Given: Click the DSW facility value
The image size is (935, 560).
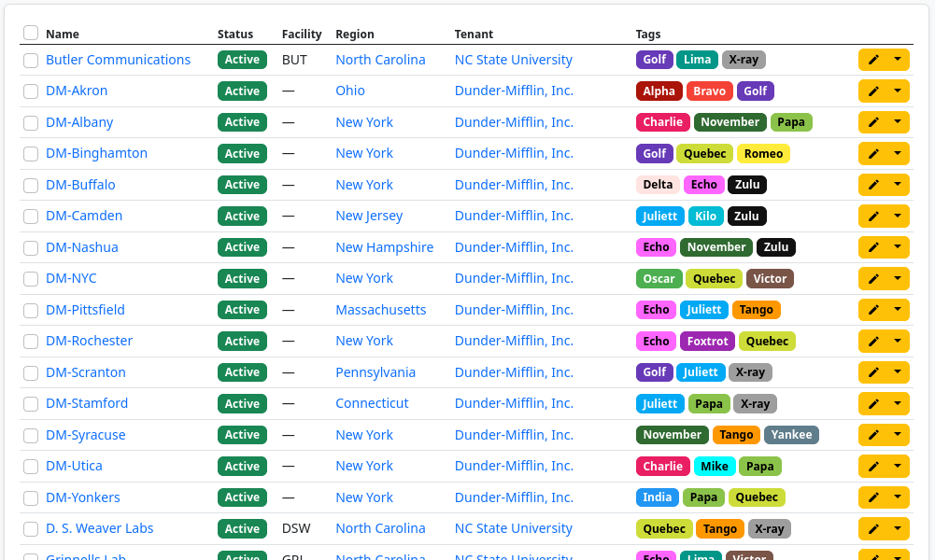Looking at the screenshot, I should (296, 528).
